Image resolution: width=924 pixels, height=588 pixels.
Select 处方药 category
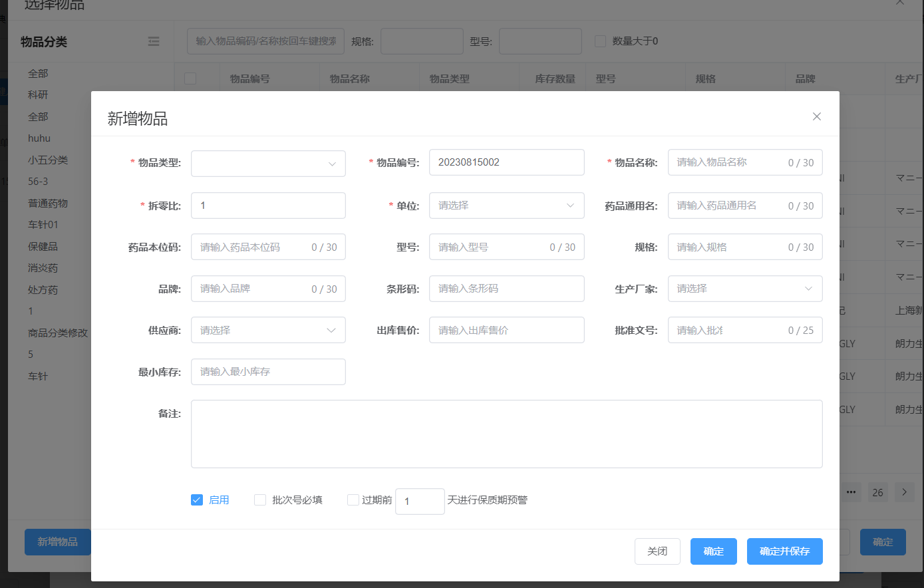[x=43, y=290]
